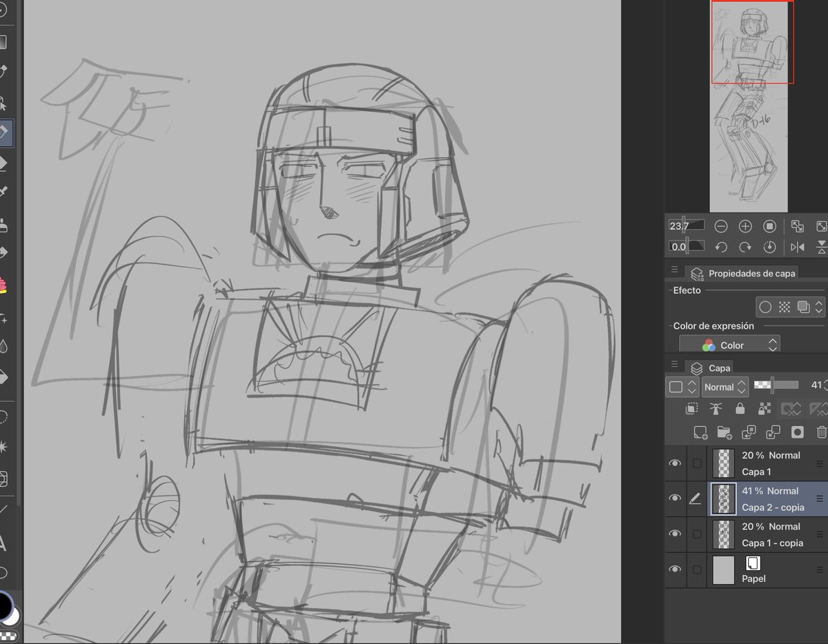The width and height of the screenshot is (828, 644).
Task: Click the layer opacity slider
Action: click(776, 385)
